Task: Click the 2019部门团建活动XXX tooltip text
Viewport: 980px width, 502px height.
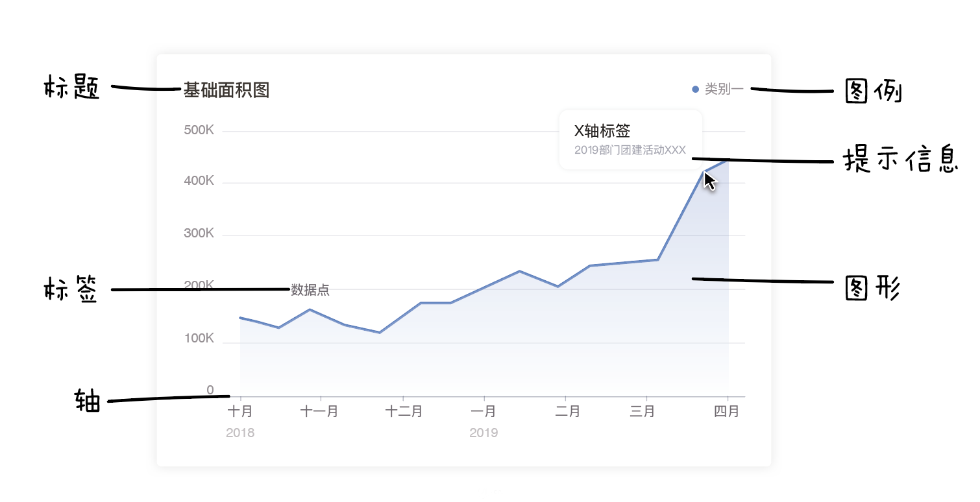Action: pyautogui.click(x=630, y=150)
